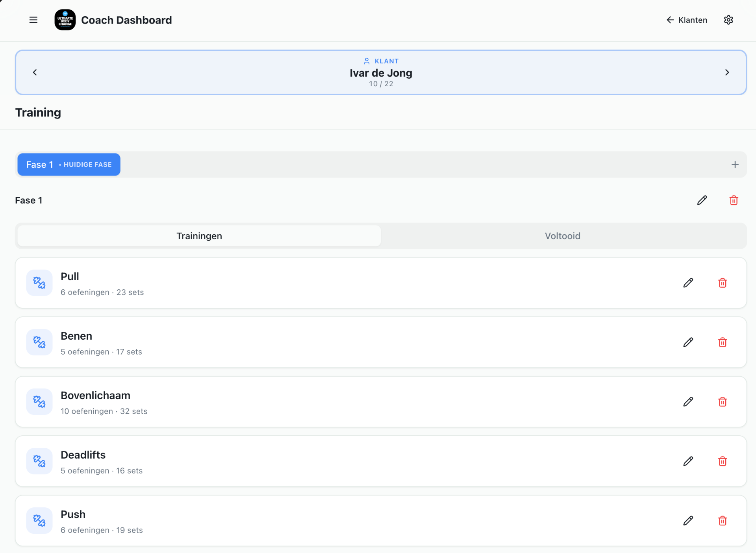Click the Training page heading

pyautogui.click(x=38, y=113)
